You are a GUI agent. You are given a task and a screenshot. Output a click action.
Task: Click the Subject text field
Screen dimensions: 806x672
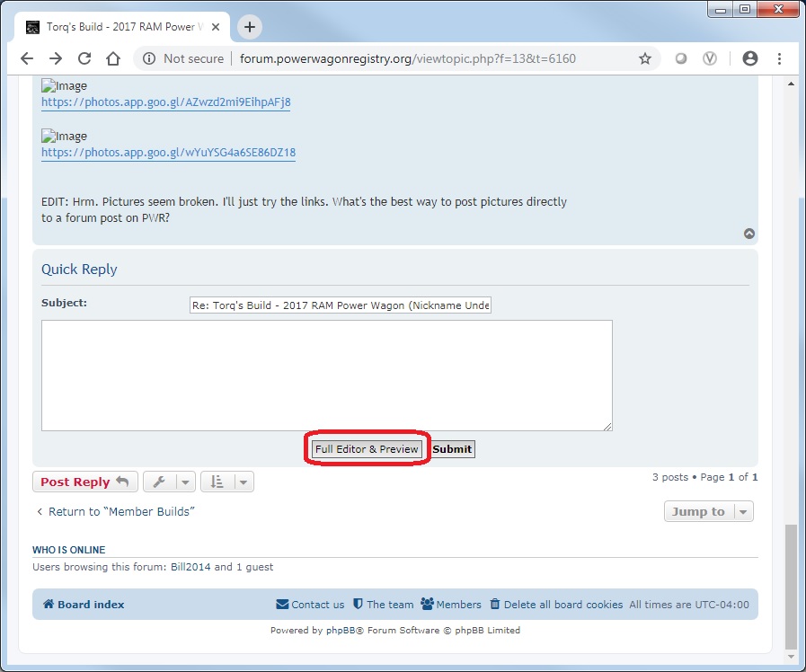[340, 305]
